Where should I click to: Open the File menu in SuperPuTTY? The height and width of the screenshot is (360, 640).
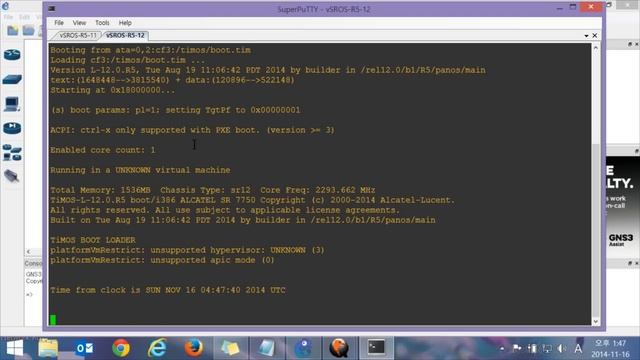tap(59, 23)
